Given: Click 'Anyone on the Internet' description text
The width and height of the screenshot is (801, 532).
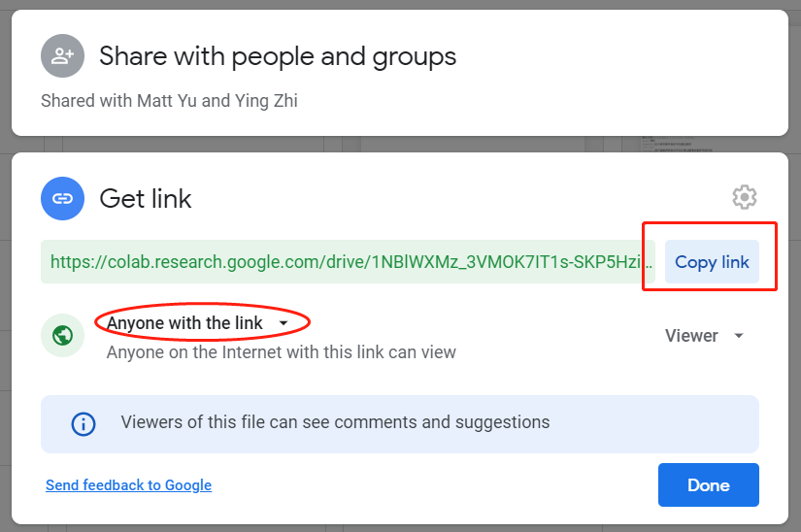Looking at the screenshot, I should 281,352.
